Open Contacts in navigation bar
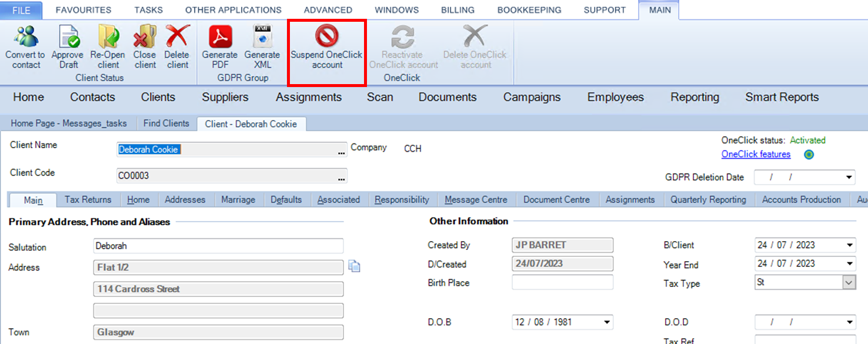868x344 pixels. (92, 97)
